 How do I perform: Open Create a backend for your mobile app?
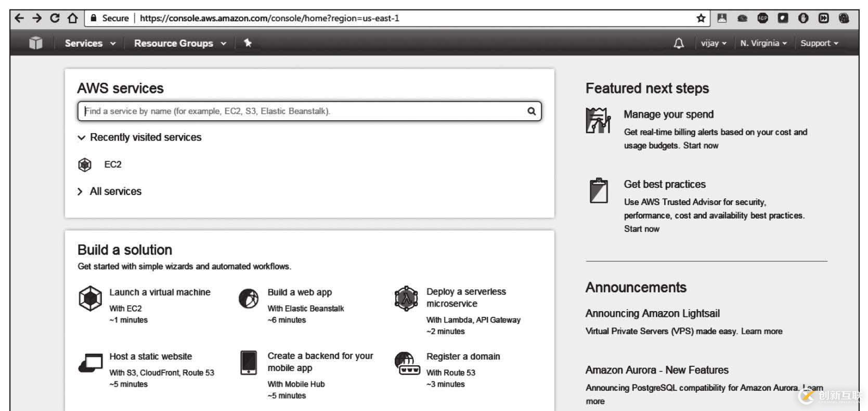coord(320,362)
